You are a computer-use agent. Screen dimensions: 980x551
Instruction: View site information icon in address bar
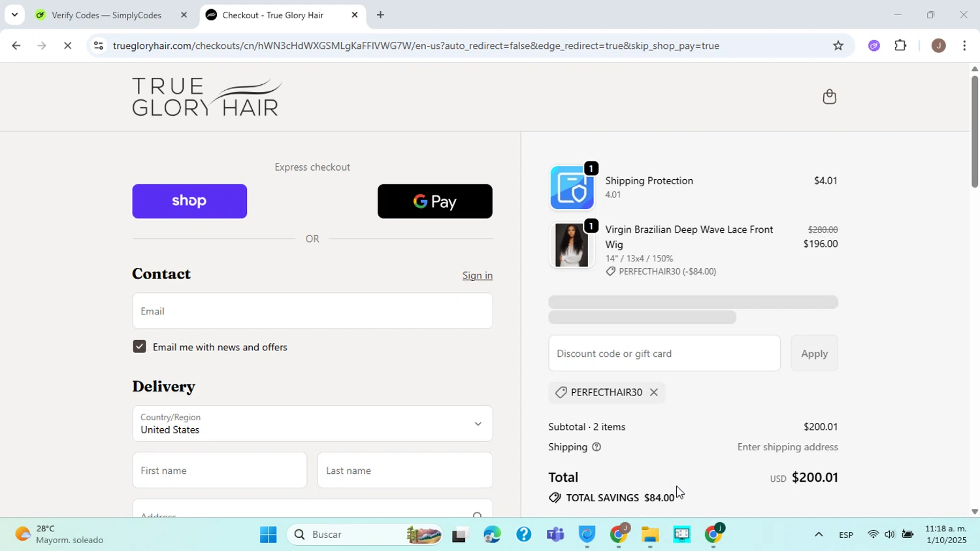click(x=98, y=46)
